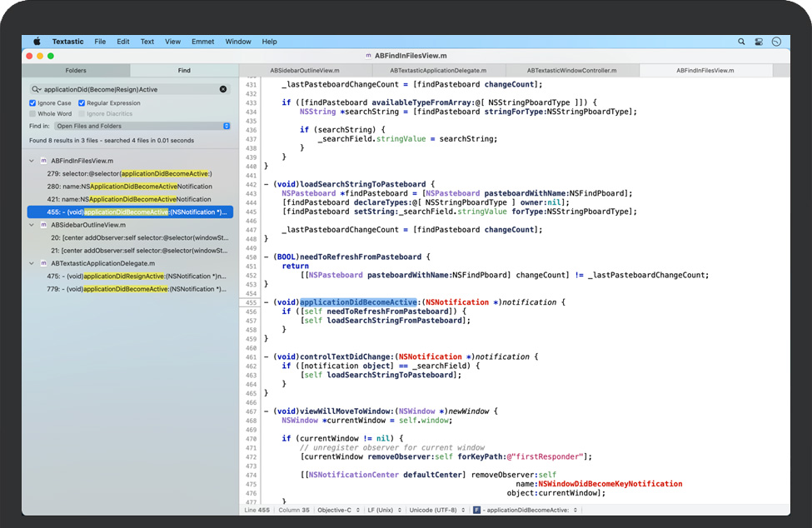Open the Emmet menu
The height and width of the screenshot is (528, 812).
click(x=202, y=42)
